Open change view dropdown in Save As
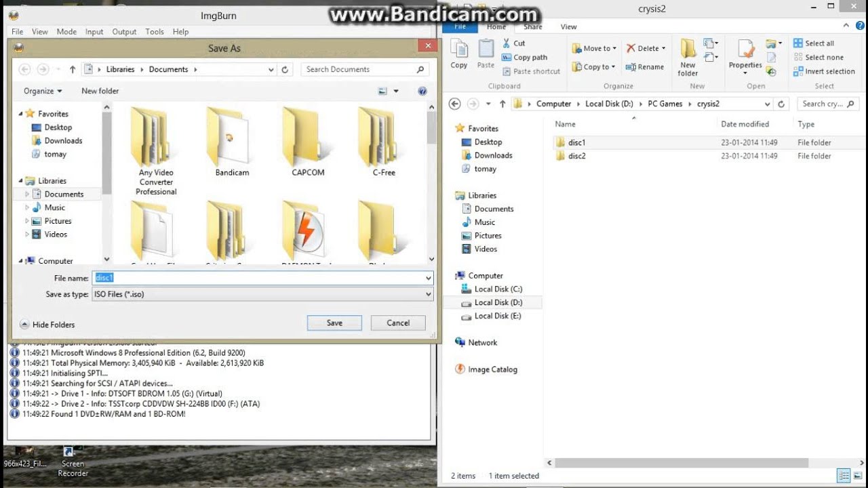Image resolution: width=868 pixels, height=488 pixels. coord(396,91)
